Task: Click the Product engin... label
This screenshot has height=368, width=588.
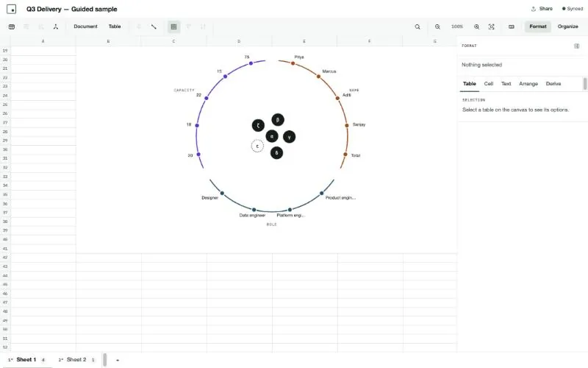Action: coord(340,198)
